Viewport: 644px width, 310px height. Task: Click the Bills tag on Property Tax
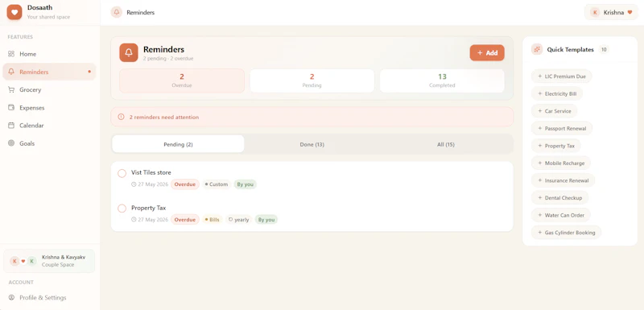coord(212,220)
